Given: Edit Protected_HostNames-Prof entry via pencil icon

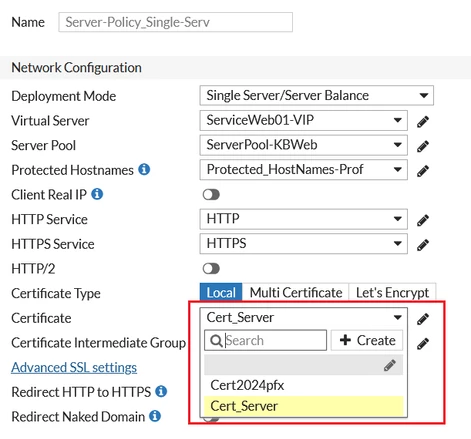Looking at the screenshot, I should click(423, 171).
